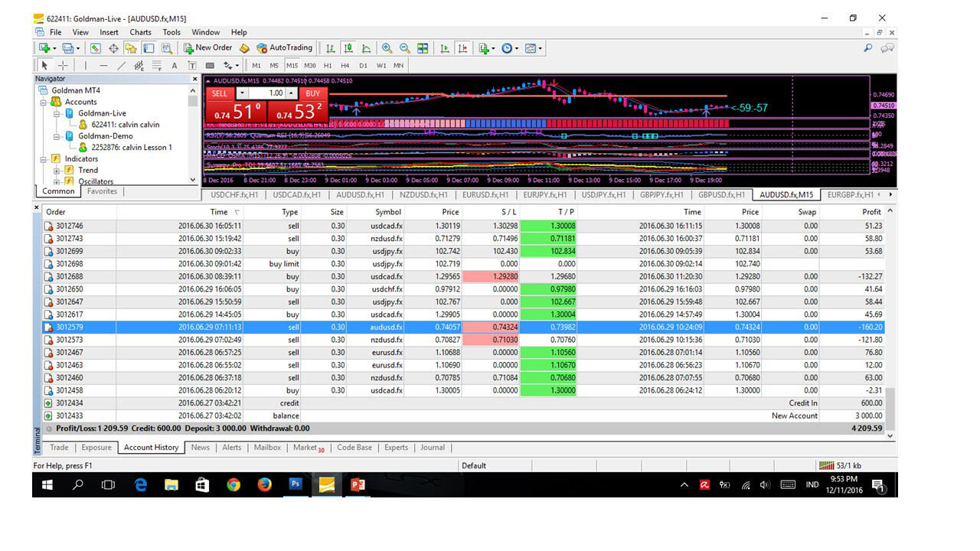
Task: Switch to Favorites tab in Navigator
Action: tap(102, 191)
